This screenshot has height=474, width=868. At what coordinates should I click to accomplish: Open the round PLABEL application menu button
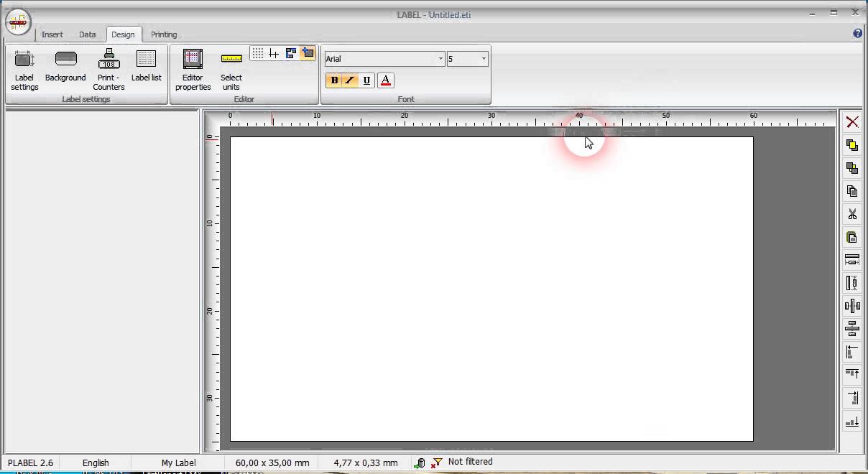(19, 22)
